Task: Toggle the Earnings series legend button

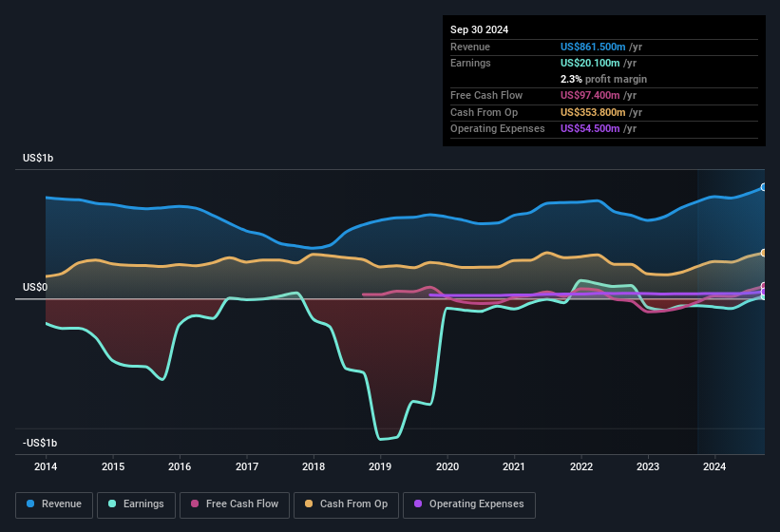Action: [x=136, y=504]
